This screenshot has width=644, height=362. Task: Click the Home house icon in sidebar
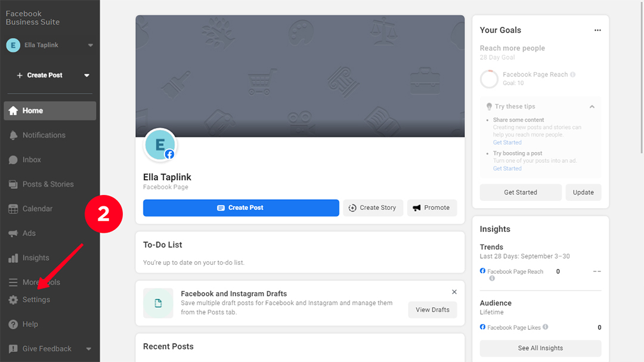(x=13, y=110)
